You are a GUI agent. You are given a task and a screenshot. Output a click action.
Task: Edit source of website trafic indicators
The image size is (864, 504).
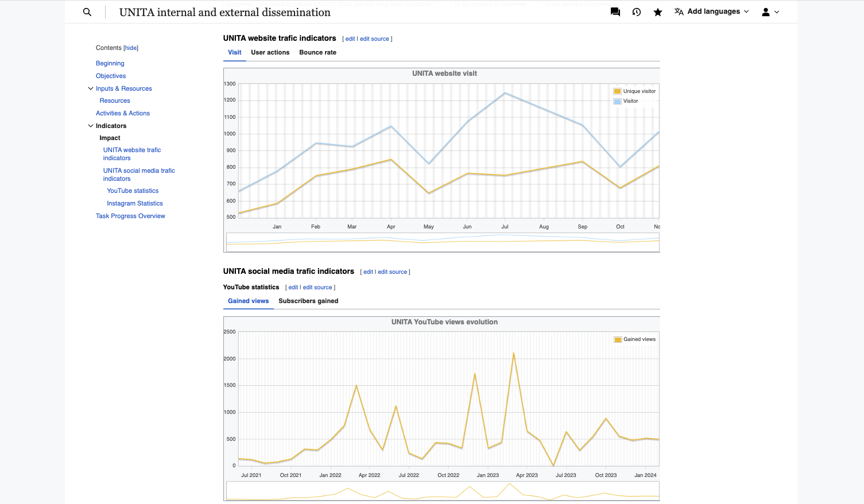[x=374, y=39]
